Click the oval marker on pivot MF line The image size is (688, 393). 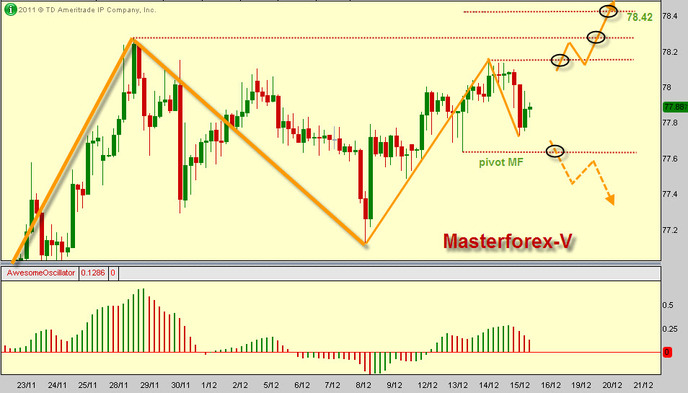pos(555,152)
